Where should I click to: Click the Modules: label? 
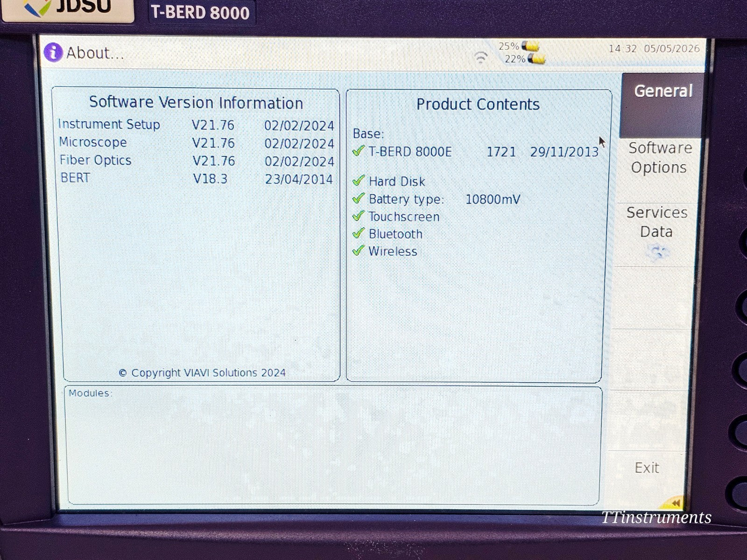tap(91, 393)
